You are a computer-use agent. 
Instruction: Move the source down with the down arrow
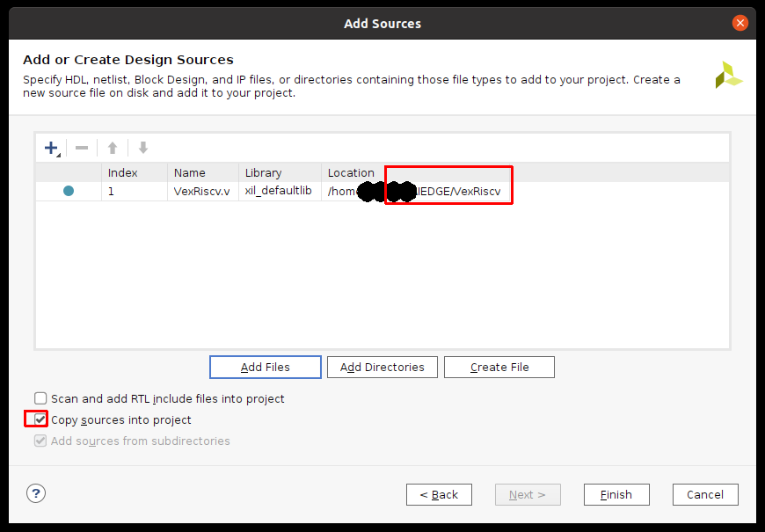143,148
